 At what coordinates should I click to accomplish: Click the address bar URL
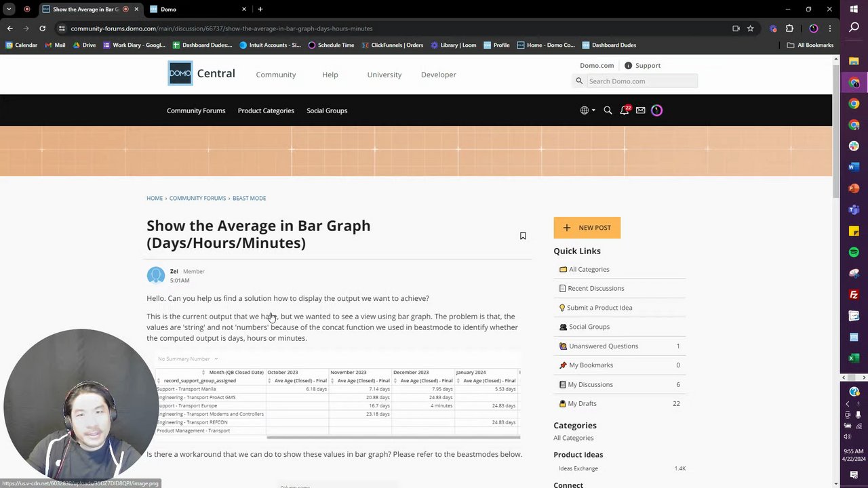(x=222, y=28)
